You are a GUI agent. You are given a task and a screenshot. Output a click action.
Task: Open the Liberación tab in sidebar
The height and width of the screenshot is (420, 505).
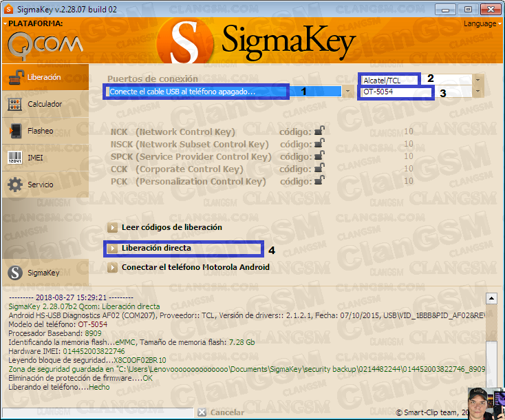pos(45,77)
